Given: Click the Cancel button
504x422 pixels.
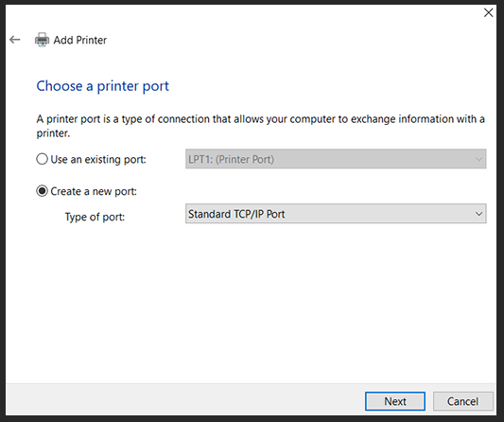Looking at the screenshot, I should 462,401.
